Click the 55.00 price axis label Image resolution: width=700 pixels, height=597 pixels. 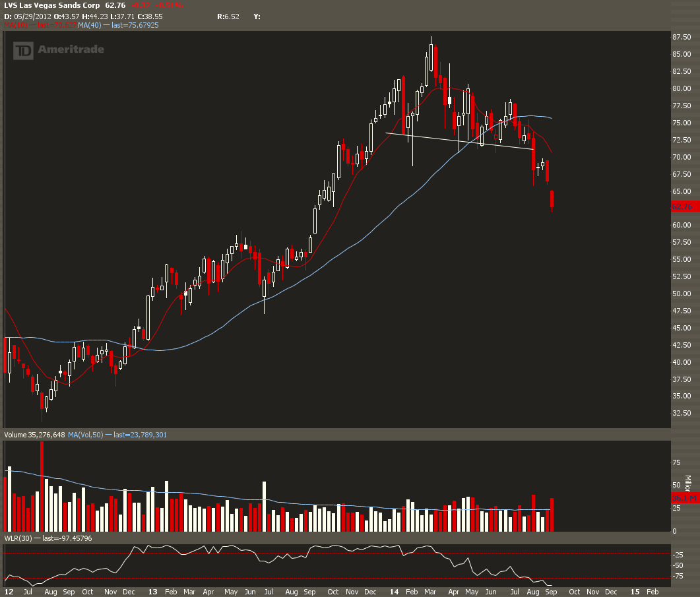click(x=682, y=259)
